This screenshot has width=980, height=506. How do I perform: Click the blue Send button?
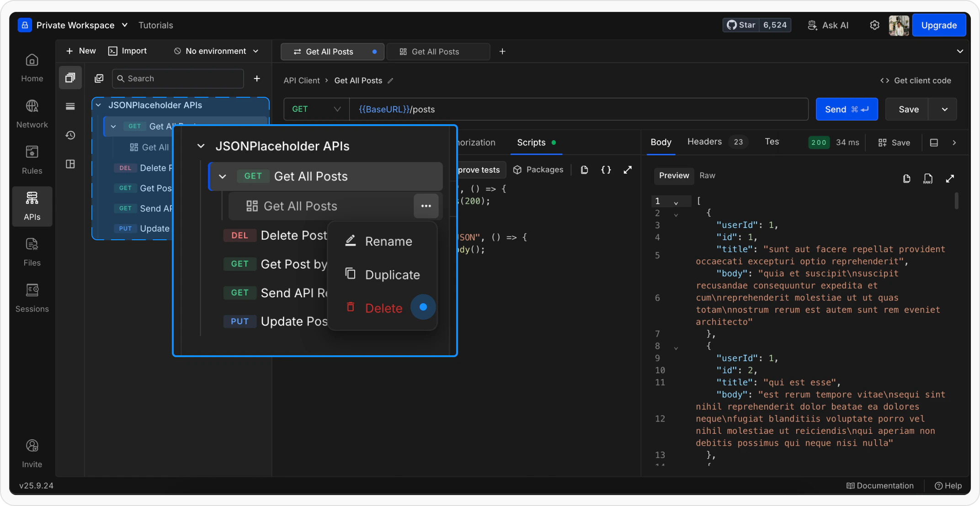coord(846,109)
